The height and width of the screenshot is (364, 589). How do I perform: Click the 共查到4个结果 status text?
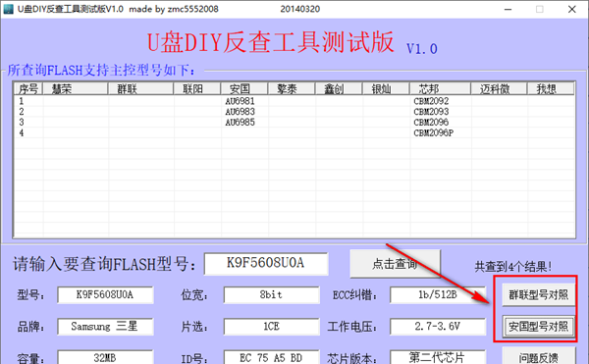click(x=513, y=267)
